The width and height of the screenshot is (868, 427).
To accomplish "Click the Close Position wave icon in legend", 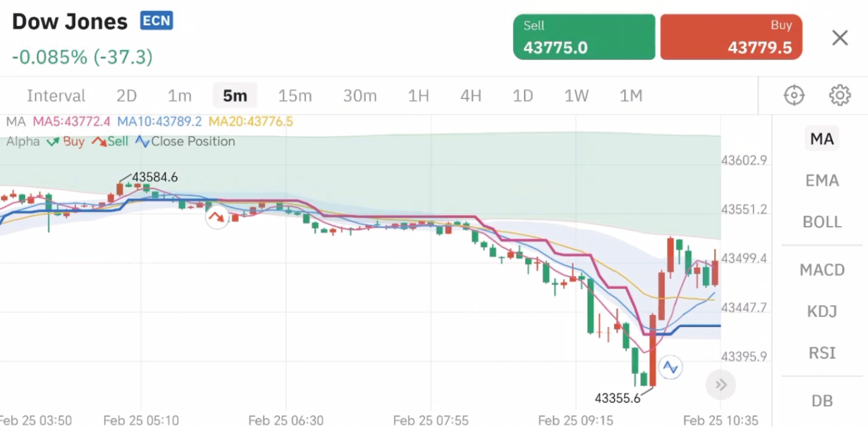I will pos(142,142).
